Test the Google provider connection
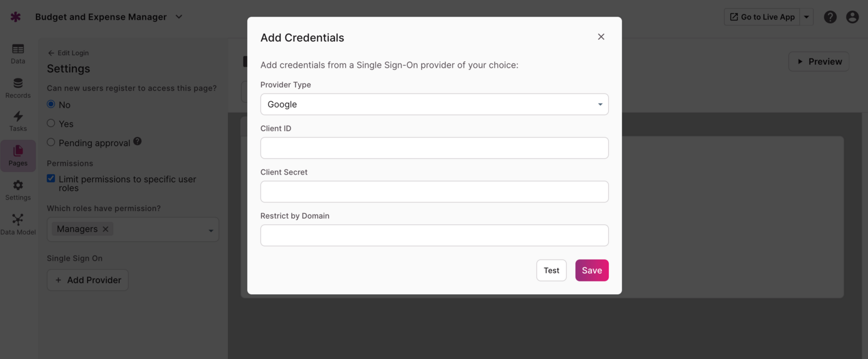 [551, 270]
